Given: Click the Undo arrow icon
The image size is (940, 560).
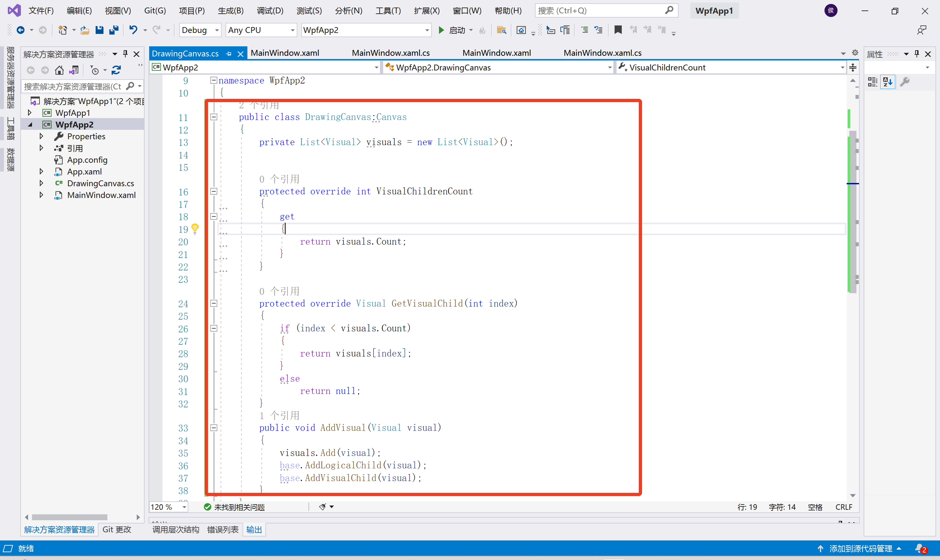Looking at the screenshot, I should tap(133, 30).
